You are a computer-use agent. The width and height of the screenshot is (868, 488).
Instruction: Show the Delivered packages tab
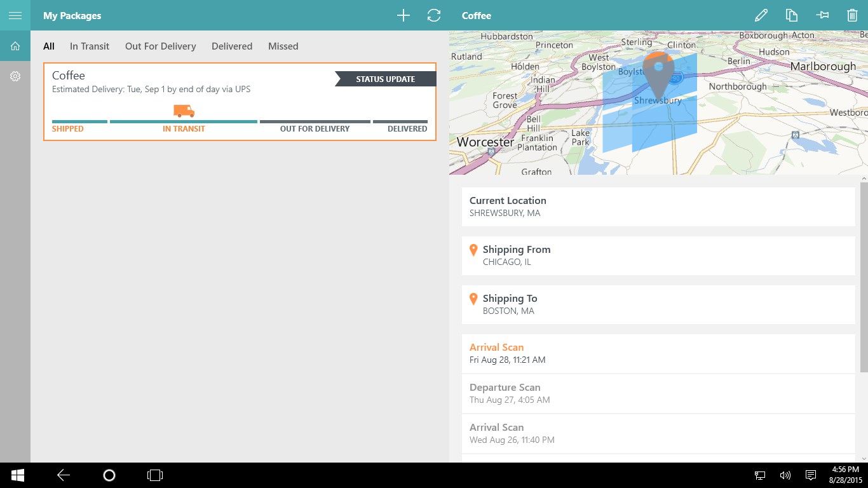click(x=232, y=46)
